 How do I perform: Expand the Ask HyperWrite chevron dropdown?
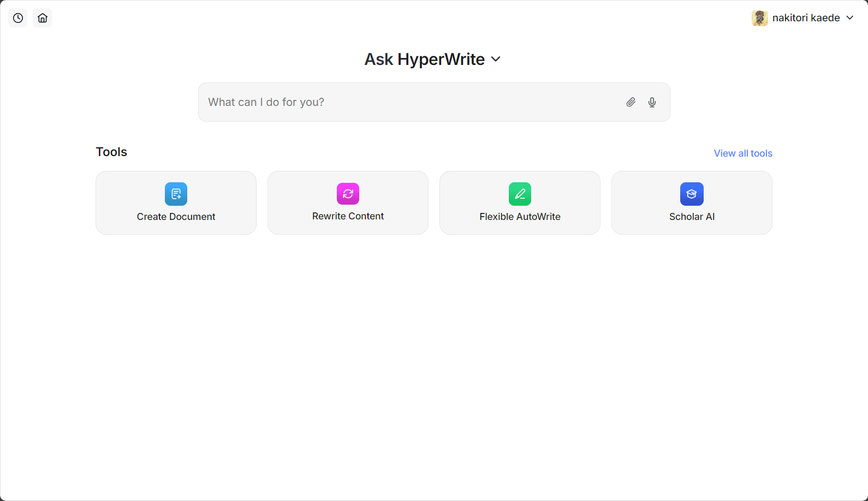click(x=496, y=59)
